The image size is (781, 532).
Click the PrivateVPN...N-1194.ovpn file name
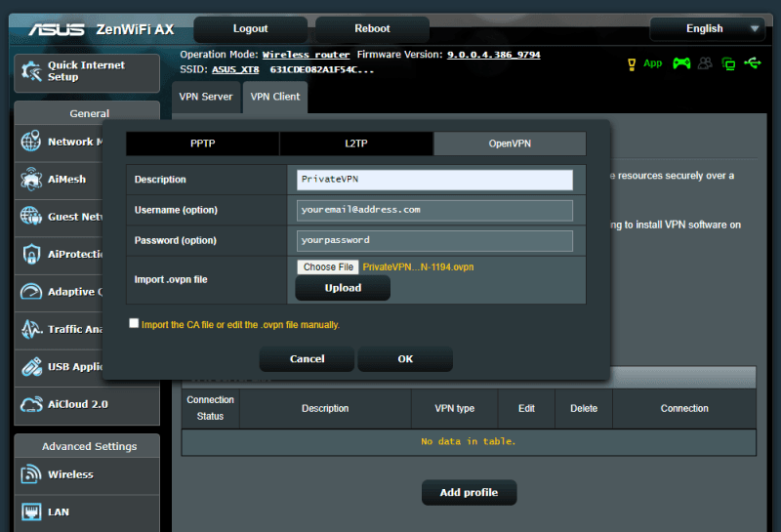(418, 267)
